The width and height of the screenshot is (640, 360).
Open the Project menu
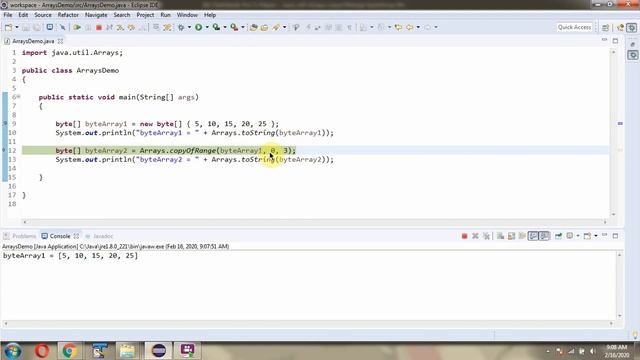[x=145, y=15]
